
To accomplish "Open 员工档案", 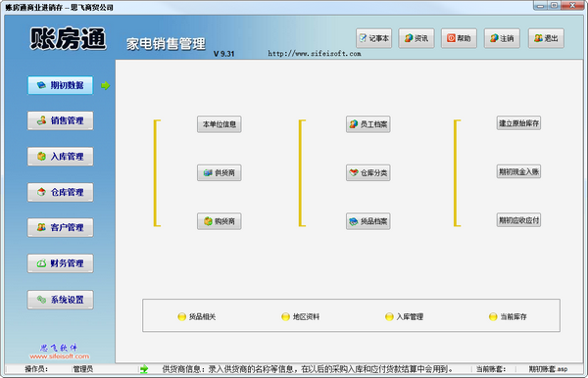I will 368,124.
